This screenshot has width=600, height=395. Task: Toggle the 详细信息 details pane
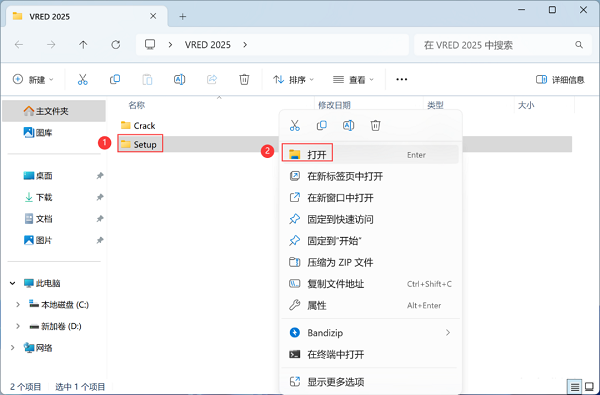coord(560,80)
